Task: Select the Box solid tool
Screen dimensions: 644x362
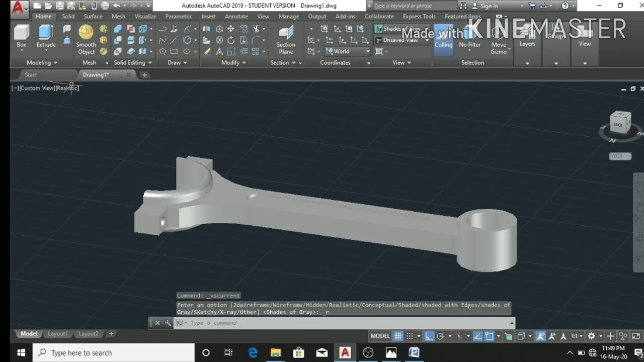Action: [21, 37]
